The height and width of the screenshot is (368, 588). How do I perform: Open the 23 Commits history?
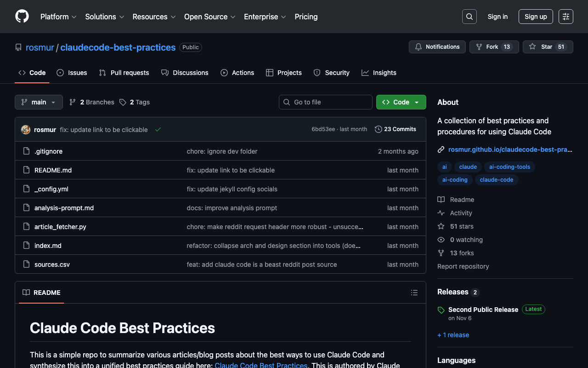click(x=396, y=129)
